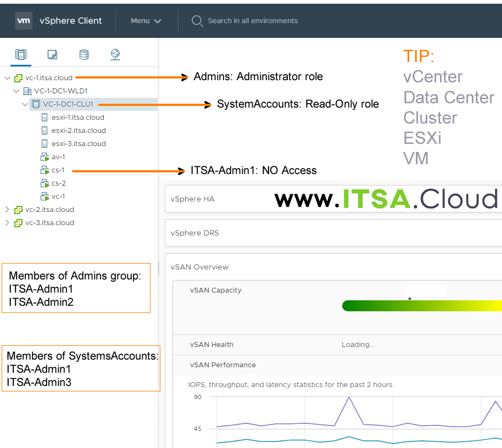The height and width of the screenshot is (448, 502).
Task: Click the vSAN Overview heading
Action: pyautogui.click(x=199, y=267)
